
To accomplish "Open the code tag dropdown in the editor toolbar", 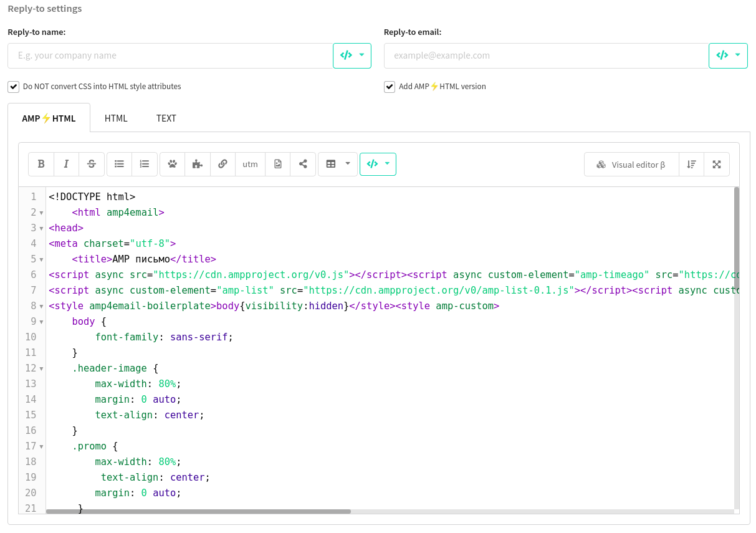I will point(378,164).
